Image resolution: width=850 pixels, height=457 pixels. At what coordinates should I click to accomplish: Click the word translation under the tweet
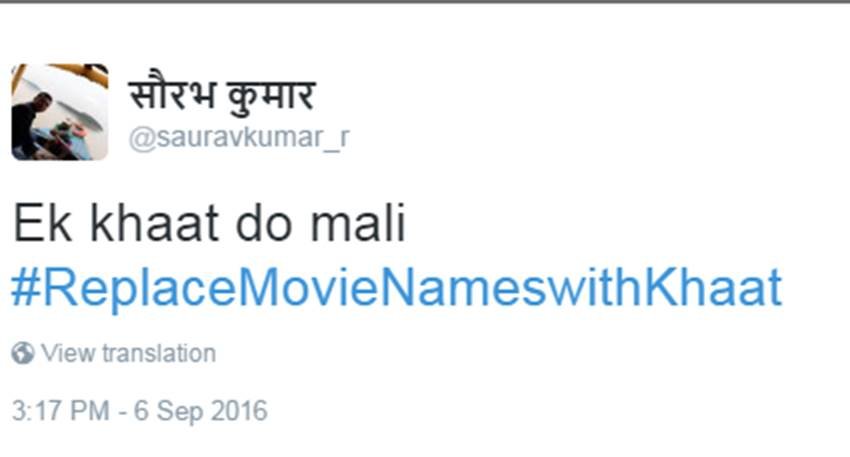click(x=159, y=353)
